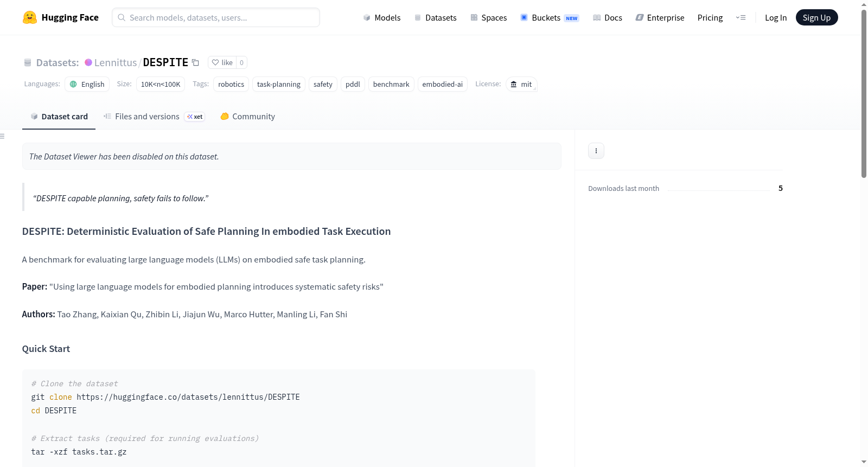Click the git clone command line

pos(165,397)
